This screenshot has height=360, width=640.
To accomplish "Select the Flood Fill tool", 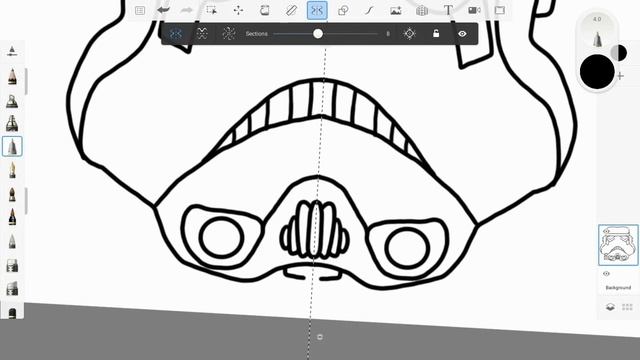I will (x=264, y=10).
